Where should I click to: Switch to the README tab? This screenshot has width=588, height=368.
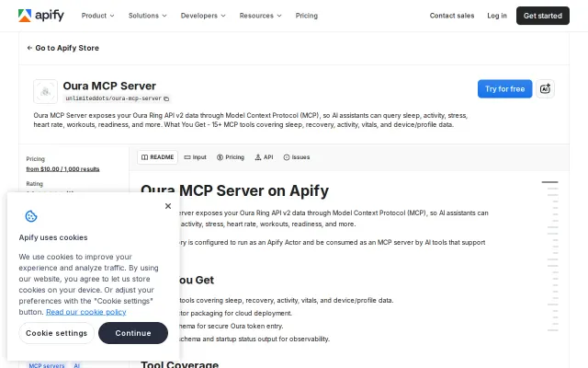(157, 157)
